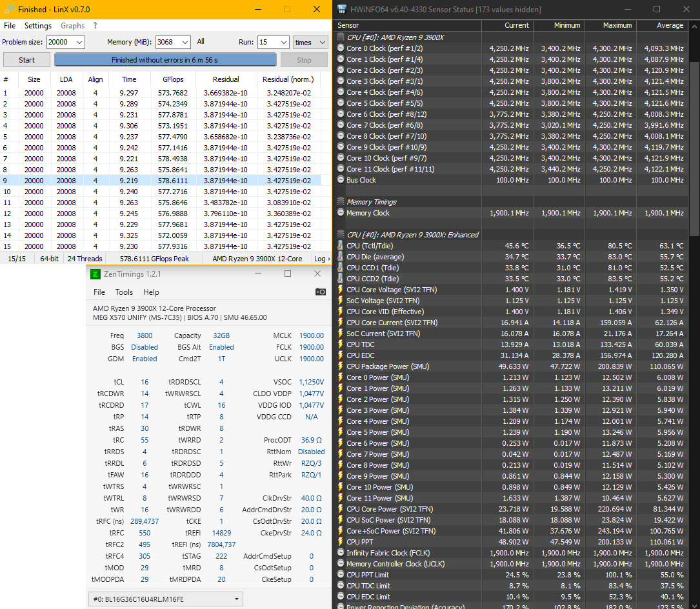Click the Core 0 Clock sensor icon
Image resolution: width=700 pixels, height=609 pixels.
(341, 48)
